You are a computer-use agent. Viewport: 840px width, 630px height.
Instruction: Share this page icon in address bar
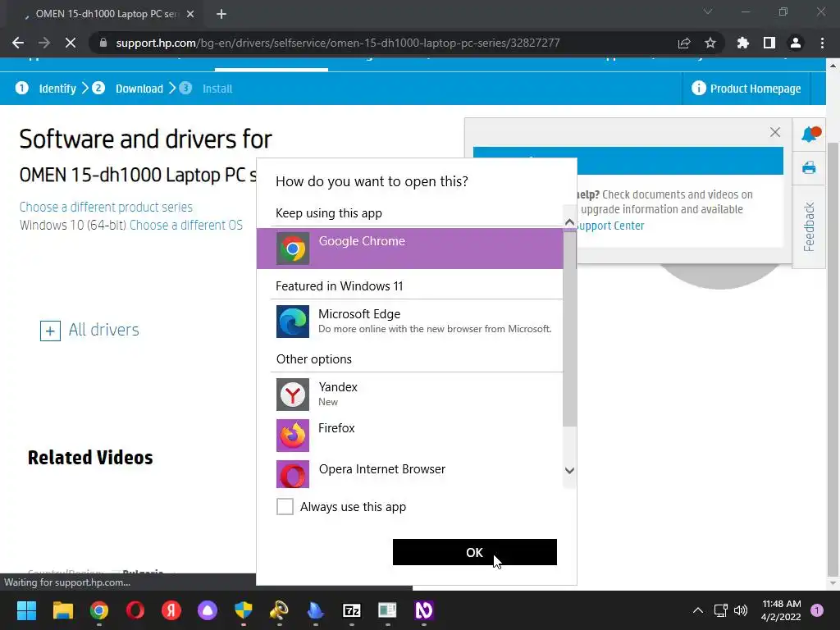pyautogui.click(x=684, y=43)
